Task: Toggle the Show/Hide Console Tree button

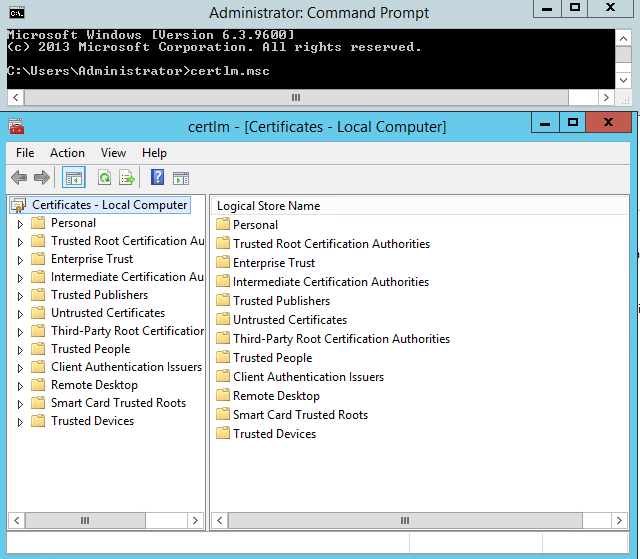Action: pos(73,178)
